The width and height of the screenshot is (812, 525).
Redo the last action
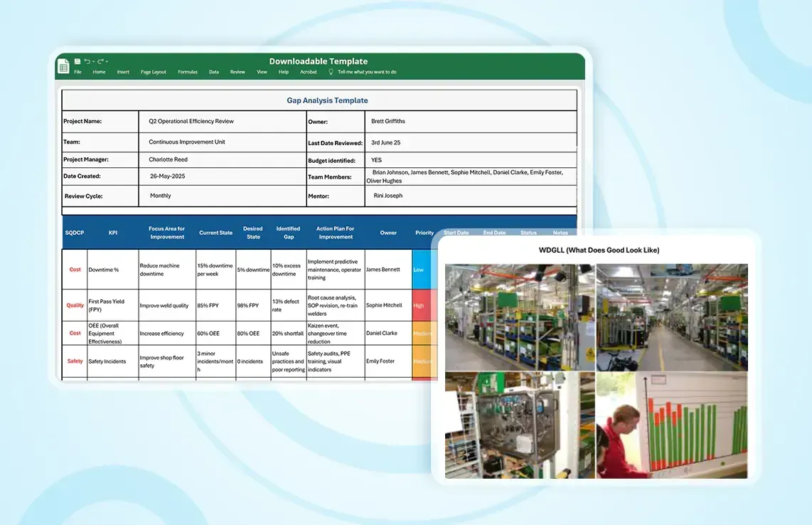pos(100,62)
